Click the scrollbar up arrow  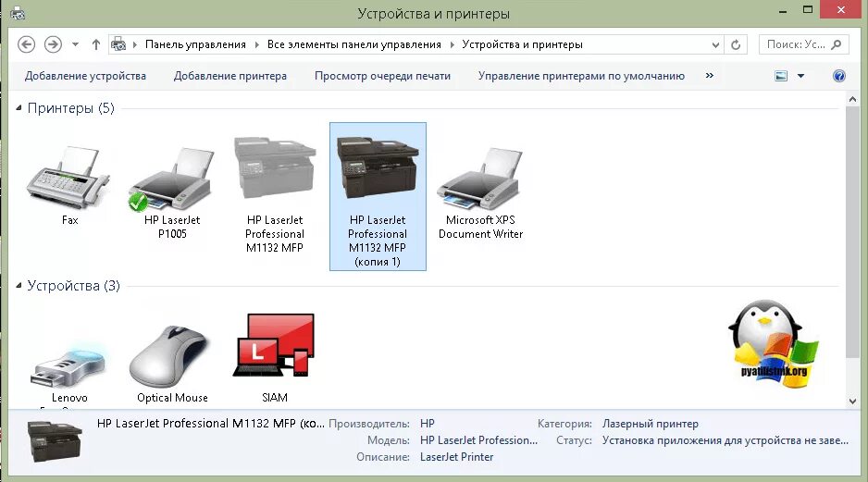852,100
